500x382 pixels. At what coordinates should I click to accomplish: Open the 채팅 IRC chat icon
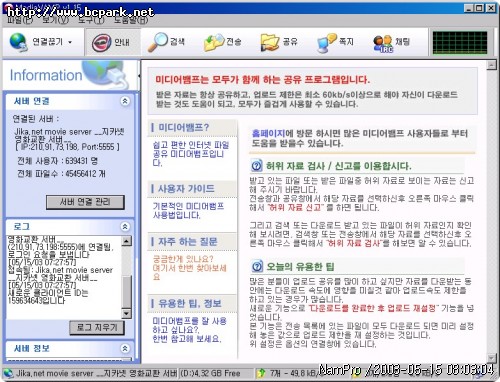pos(383,43)
